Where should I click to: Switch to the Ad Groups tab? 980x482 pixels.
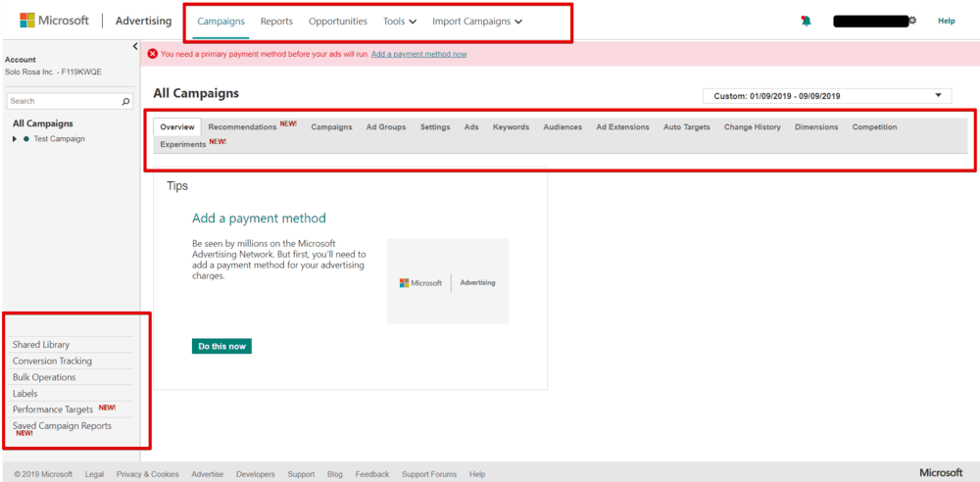[385, 127]
